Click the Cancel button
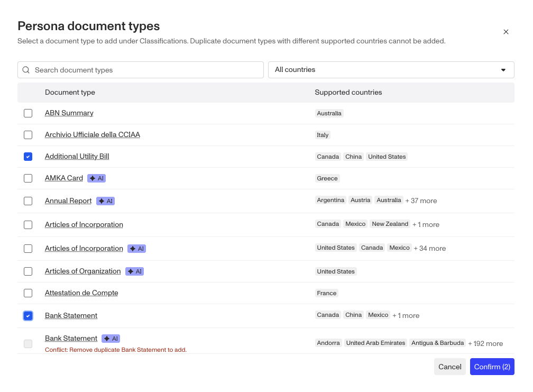Screen dimensions: 533x392 click(x=449, y=367)
